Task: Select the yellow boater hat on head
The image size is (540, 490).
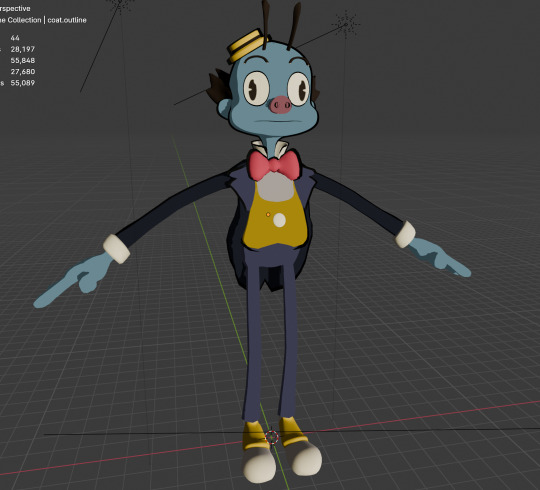Action: point(246,45)
